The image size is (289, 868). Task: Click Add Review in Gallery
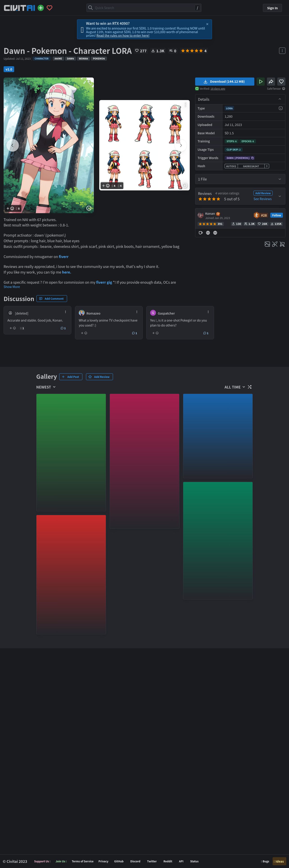pos(99,377)
